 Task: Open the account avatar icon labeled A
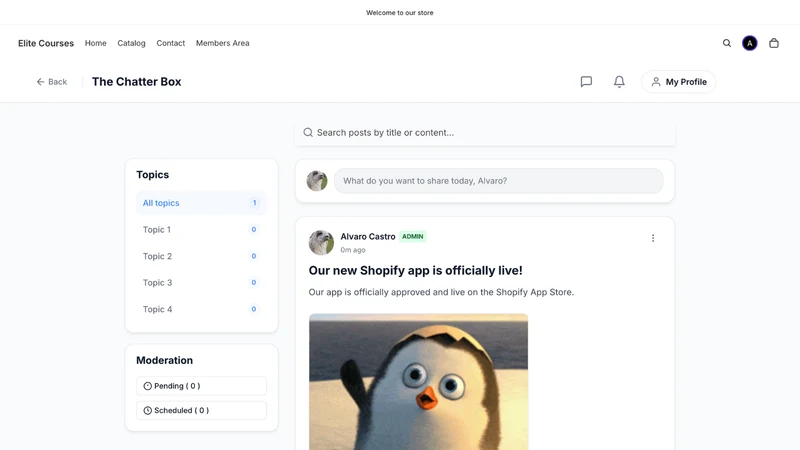(749, 43)
